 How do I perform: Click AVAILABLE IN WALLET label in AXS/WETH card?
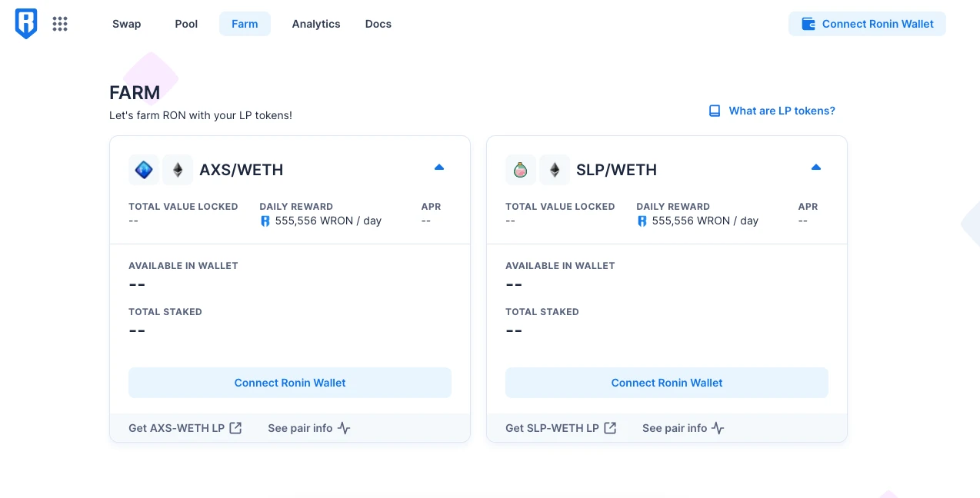tap(183, 266)
